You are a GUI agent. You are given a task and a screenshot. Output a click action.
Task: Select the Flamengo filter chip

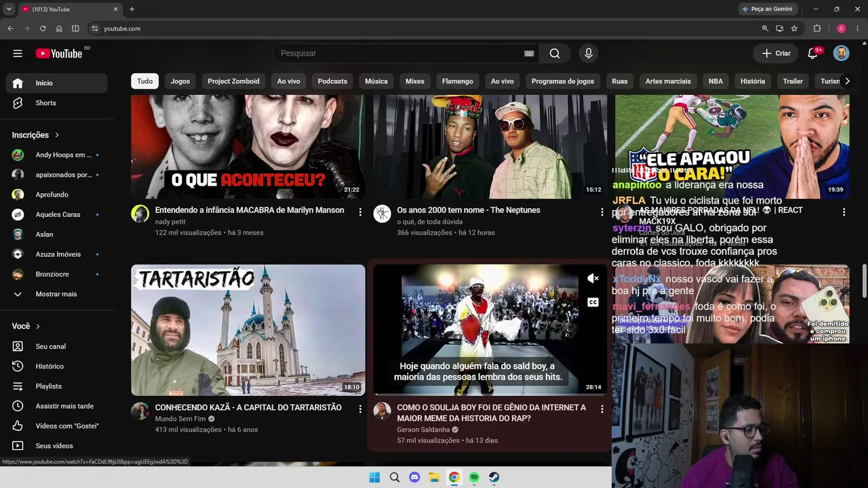[x=458, y=81]
